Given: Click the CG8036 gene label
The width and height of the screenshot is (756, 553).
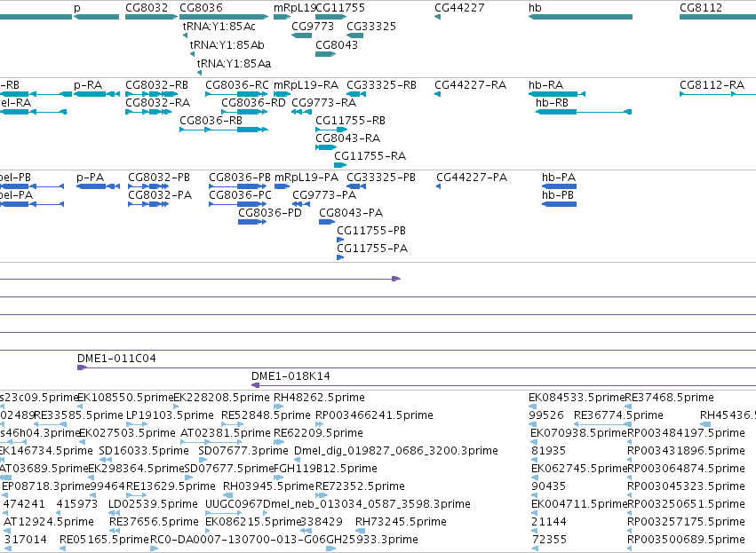Looking at the screenshot, I should pos(201,8).
